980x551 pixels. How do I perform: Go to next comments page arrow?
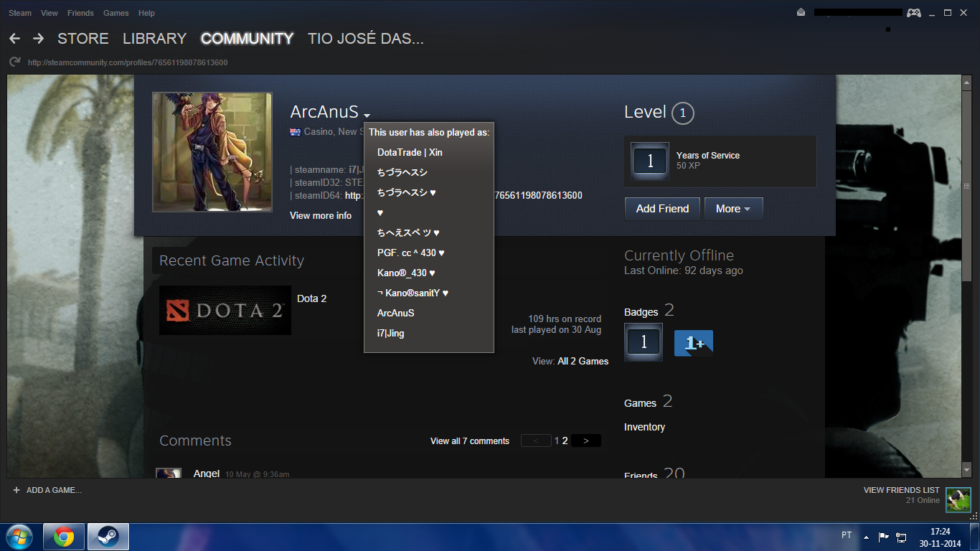pos(586,441)
